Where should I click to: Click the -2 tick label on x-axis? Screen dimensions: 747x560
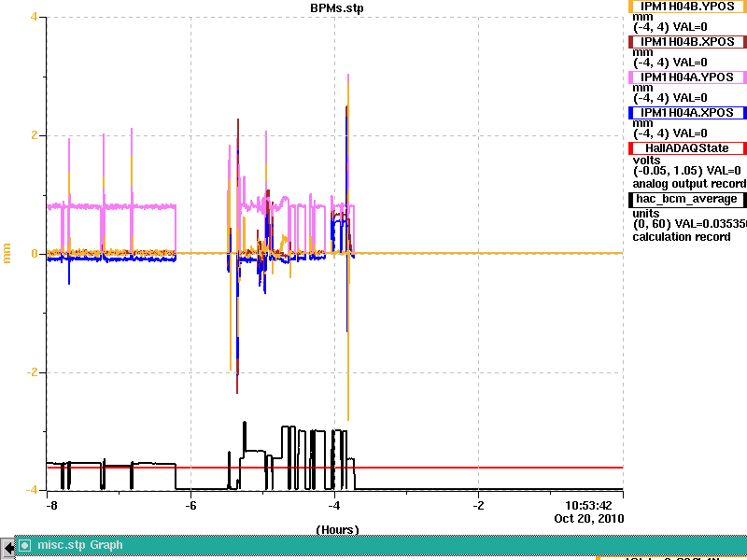coord(478,505)
